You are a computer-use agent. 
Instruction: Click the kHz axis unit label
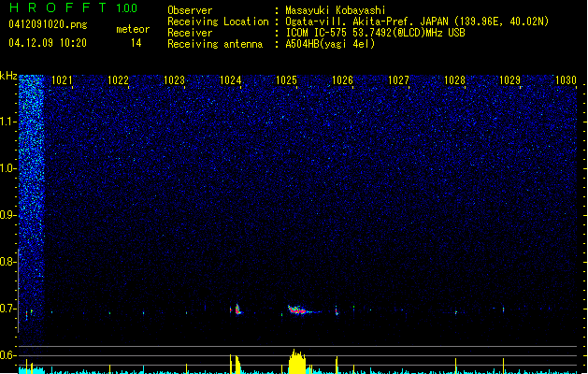(8, 76)
